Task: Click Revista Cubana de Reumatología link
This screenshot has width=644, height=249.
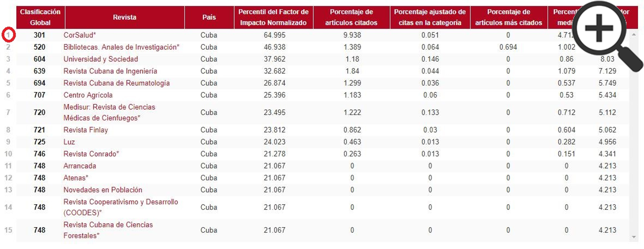Action: coord(116,83)
